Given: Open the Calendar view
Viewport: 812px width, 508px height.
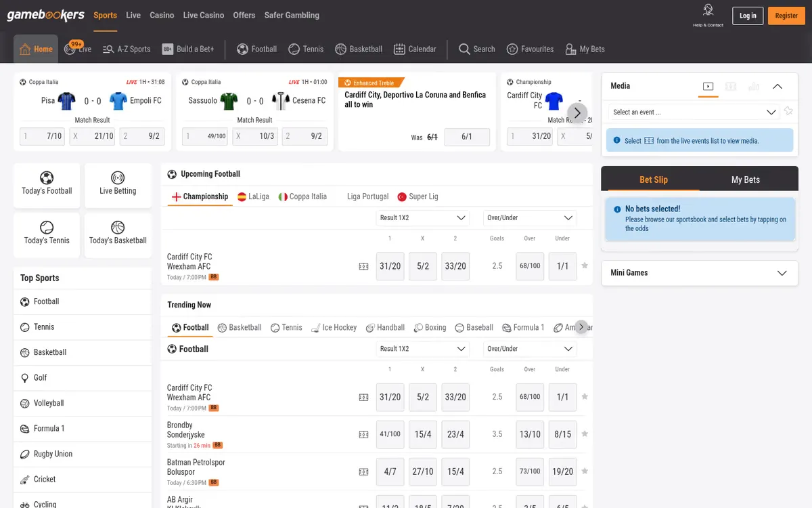Looking at the screenshot, I should [415, 49].
